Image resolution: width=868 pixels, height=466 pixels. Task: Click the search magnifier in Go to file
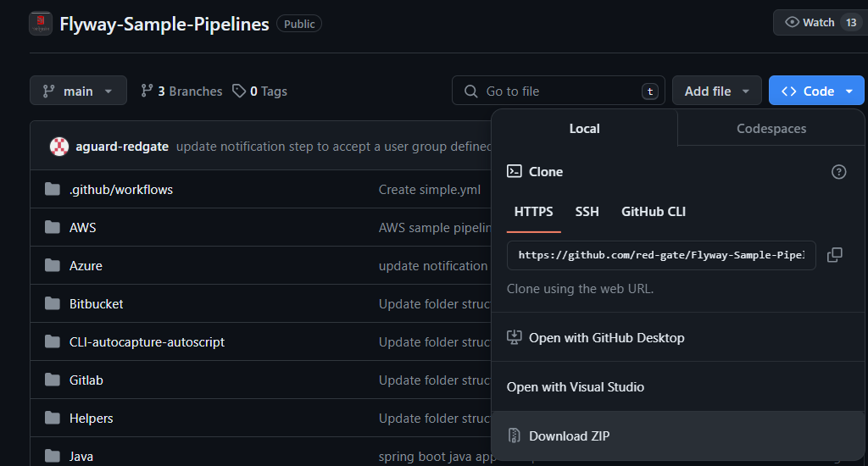coord(471,92)
